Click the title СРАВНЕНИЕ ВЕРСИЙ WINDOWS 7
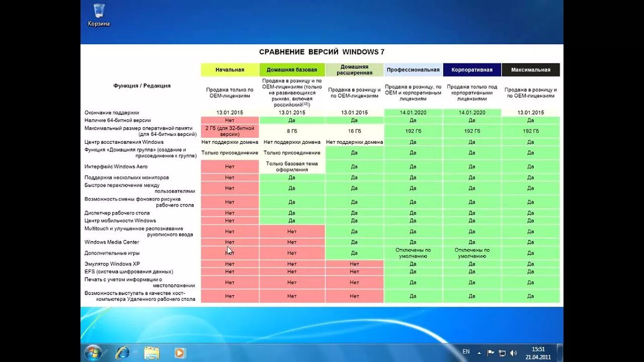The width and height of the screenshot is (644, 362). click(x=322, y=52)
